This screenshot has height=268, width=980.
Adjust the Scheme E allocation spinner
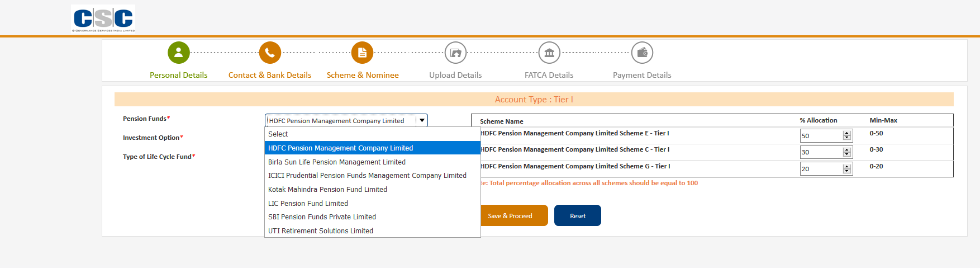(x=847, y=135)
